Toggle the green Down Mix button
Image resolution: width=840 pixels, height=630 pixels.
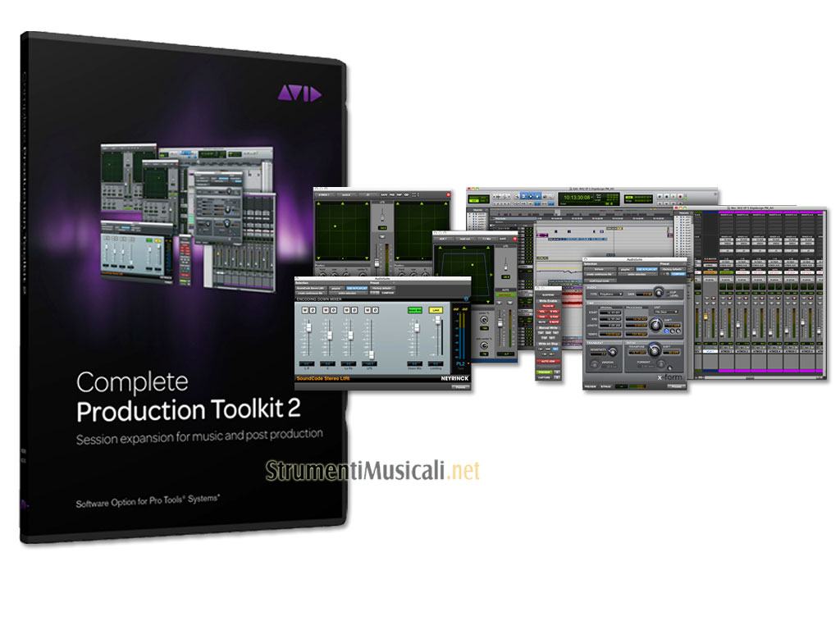(413, 310)
